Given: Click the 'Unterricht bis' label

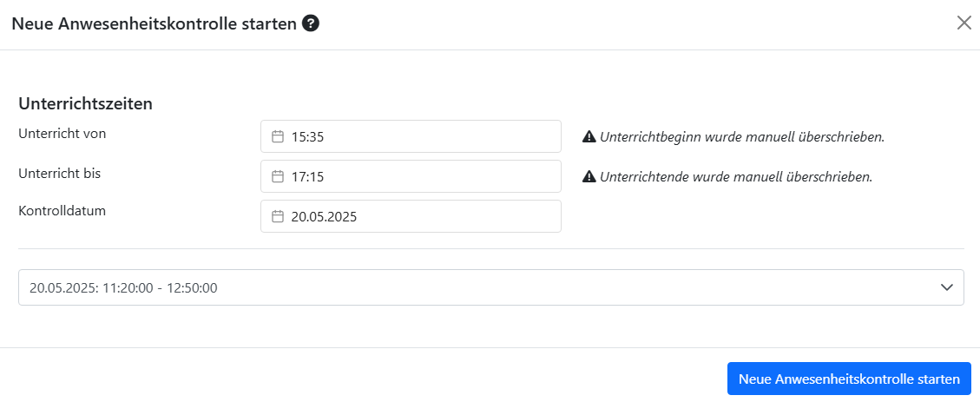Looking at the screenshot, I should click(60, 173).
